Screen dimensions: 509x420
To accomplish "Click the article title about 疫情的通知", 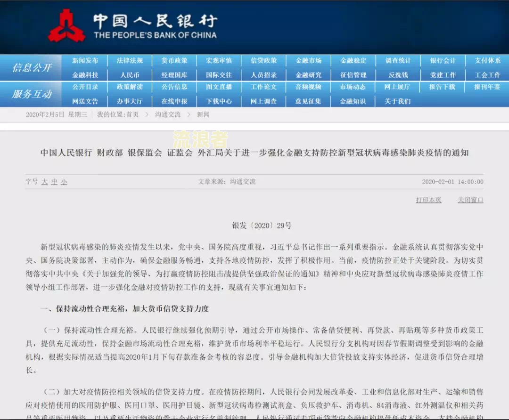I will (x=254, y=153).
